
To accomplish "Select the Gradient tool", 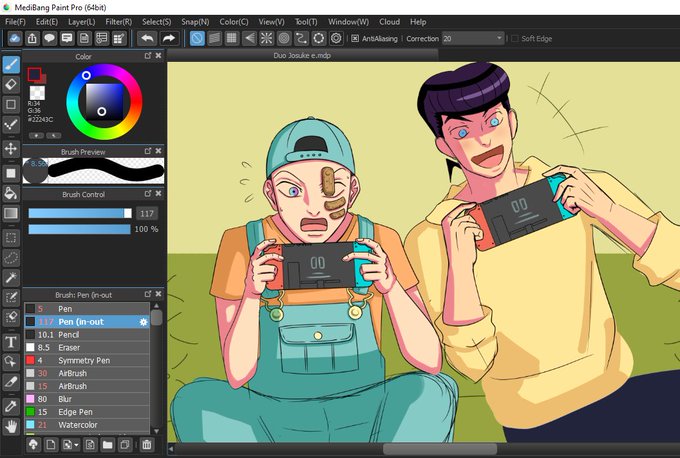I will pyautogui.click(x=11, y=213).
